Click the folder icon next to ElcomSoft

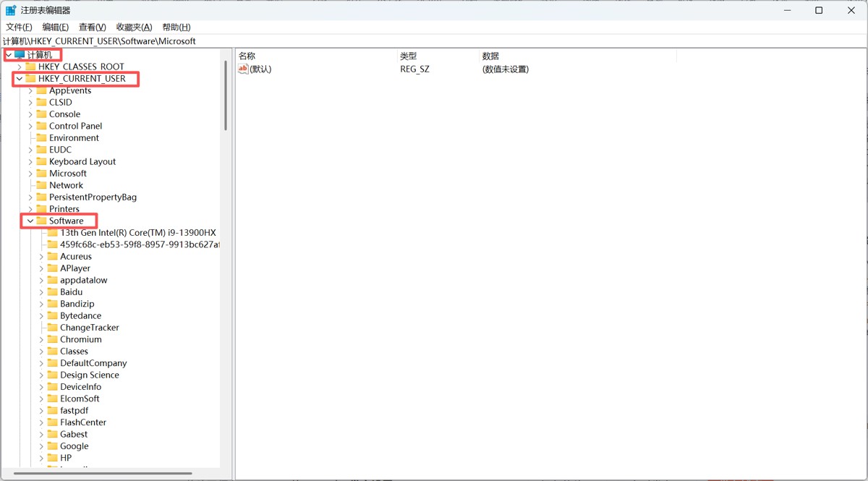52,399
